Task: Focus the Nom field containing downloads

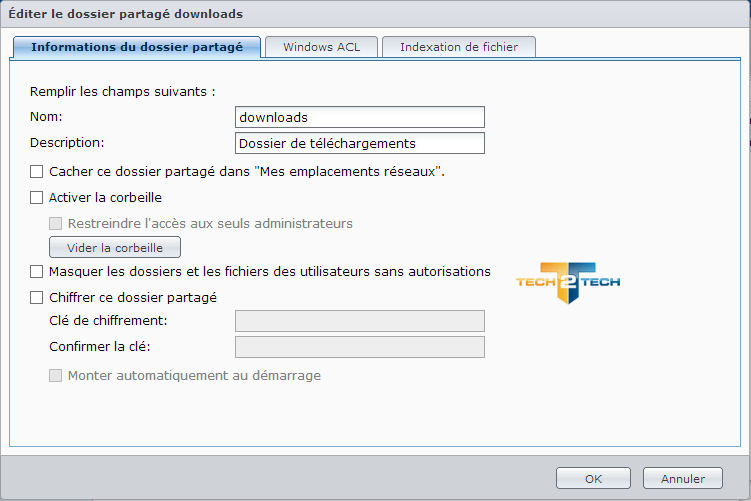Action: [x=360, y=117]
